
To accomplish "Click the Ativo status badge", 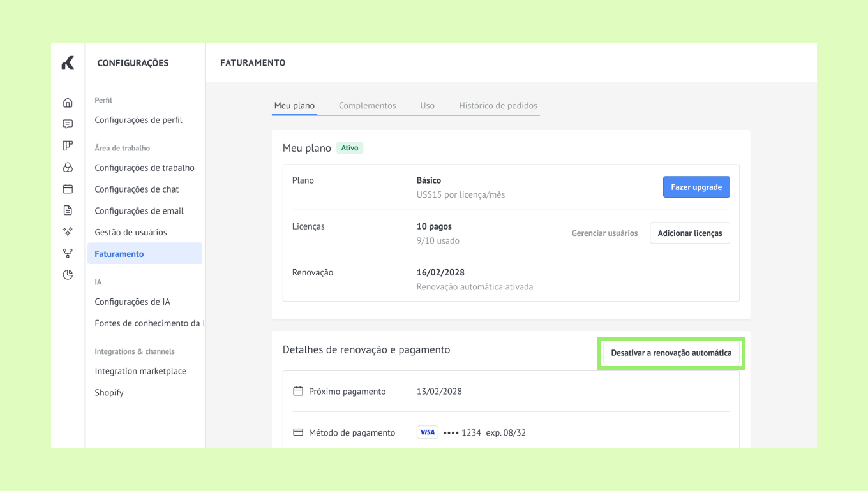I will pyautogui.click(x=350, y=148).
